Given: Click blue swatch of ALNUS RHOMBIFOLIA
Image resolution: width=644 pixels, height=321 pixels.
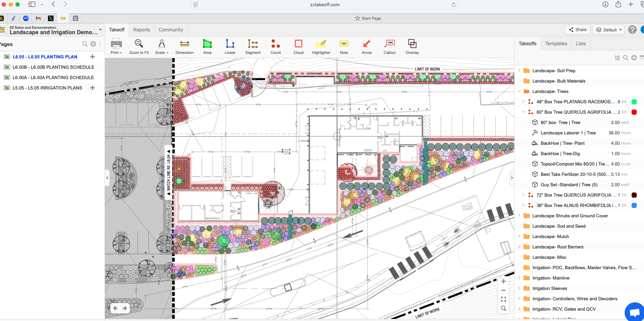Looking at the screenshot, I should pos(634,205).
